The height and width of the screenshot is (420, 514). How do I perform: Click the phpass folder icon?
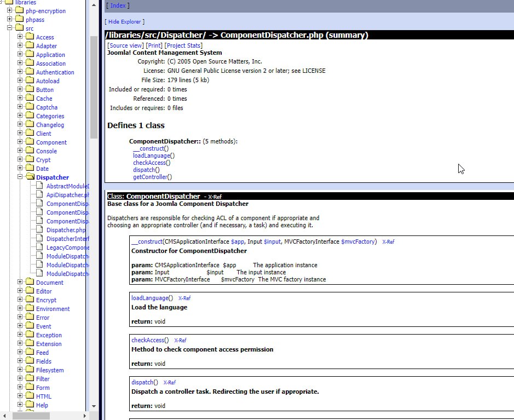click(x=20, y=19)
